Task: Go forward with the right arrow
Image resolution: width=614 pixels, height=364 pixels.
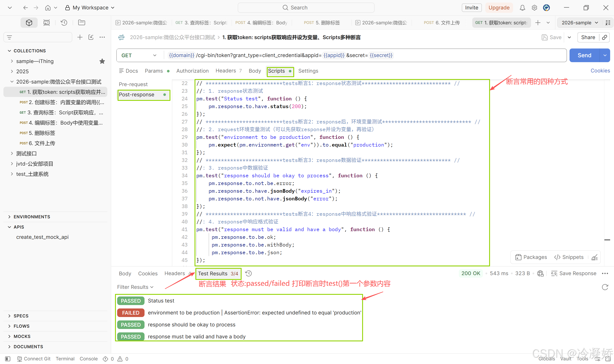Action: 36,8
